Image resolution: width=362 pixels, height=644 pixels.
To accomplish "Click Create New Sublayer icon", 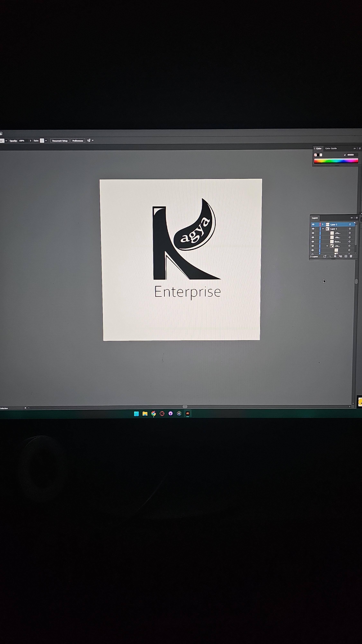I will (340, 256).
